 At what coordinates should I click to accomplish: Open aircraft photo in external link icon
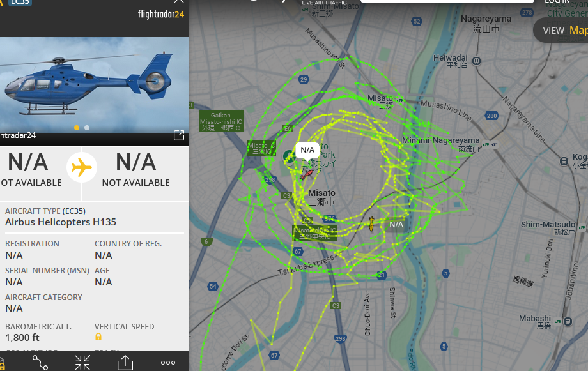pyautogui.click(x=179, y=135)
